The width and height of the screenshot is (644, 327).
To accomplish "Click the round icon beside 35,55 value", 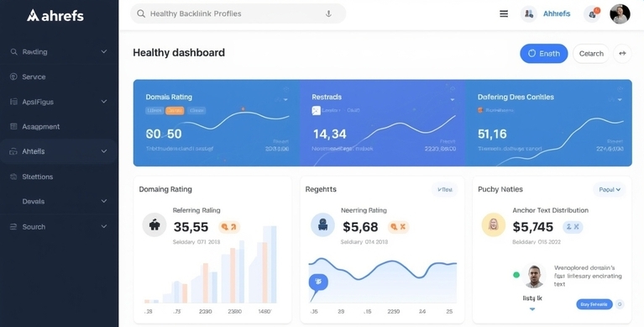I will point(154,225).
